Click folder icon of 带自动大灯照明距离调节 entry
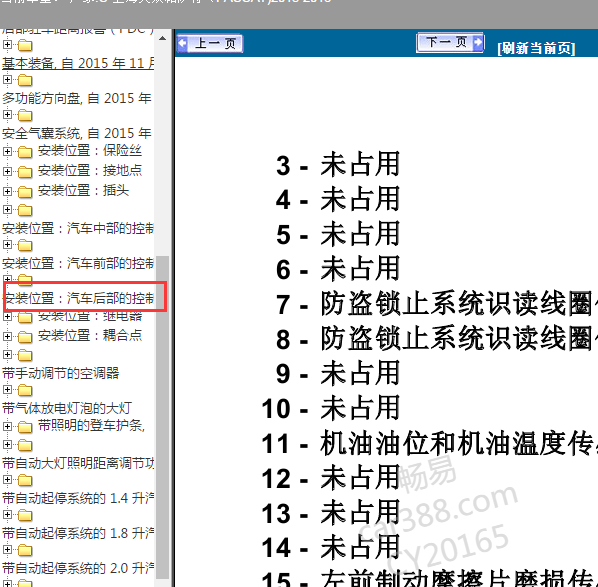This screenshot has width=598, height=587. [x=25, y=445]
